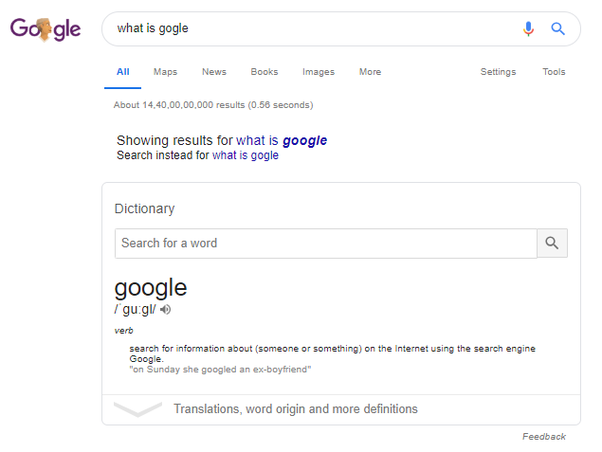The height and width of the screenshot is (452, 602).
Task: Open the More search categories dropdown
Action: click(x=370, y=72)
